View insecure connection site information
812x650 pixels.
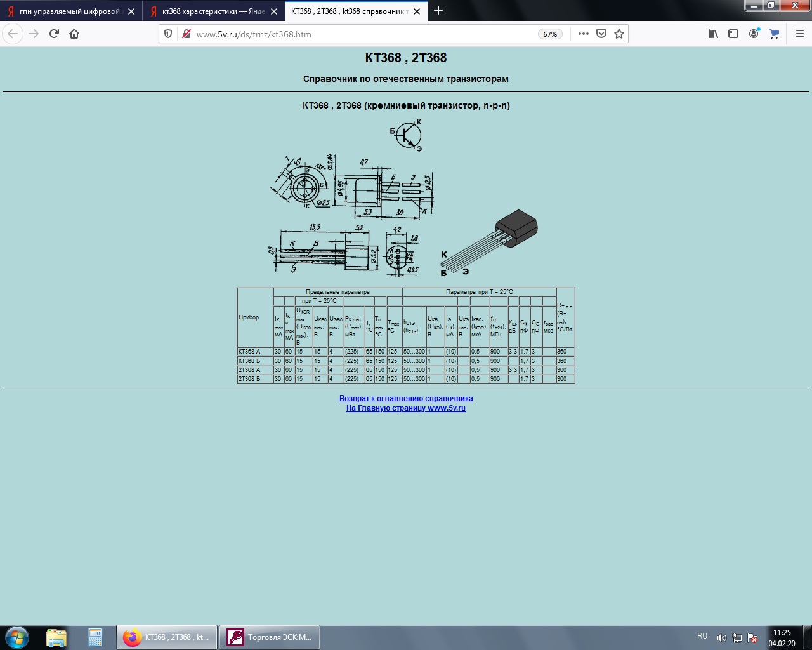coord(186,34)
